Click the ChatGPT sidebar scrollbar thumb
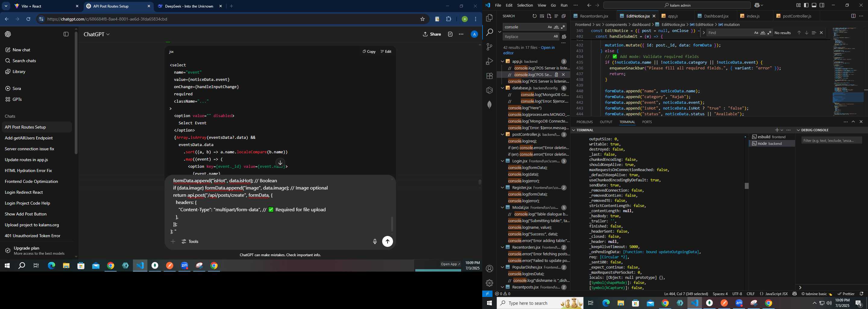 [x=76, y=93]
